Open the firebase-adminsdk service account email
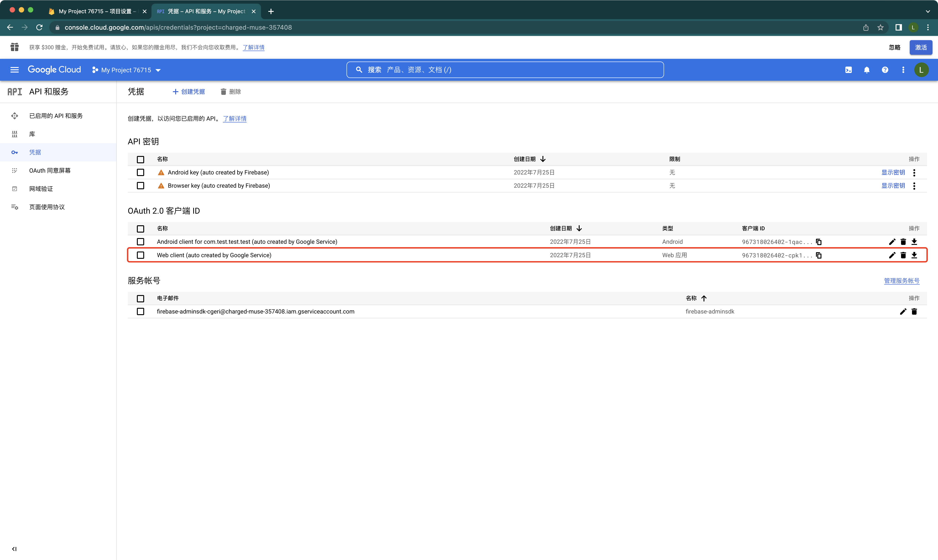Viewport: 938px width, 560px height. (255, 312)
